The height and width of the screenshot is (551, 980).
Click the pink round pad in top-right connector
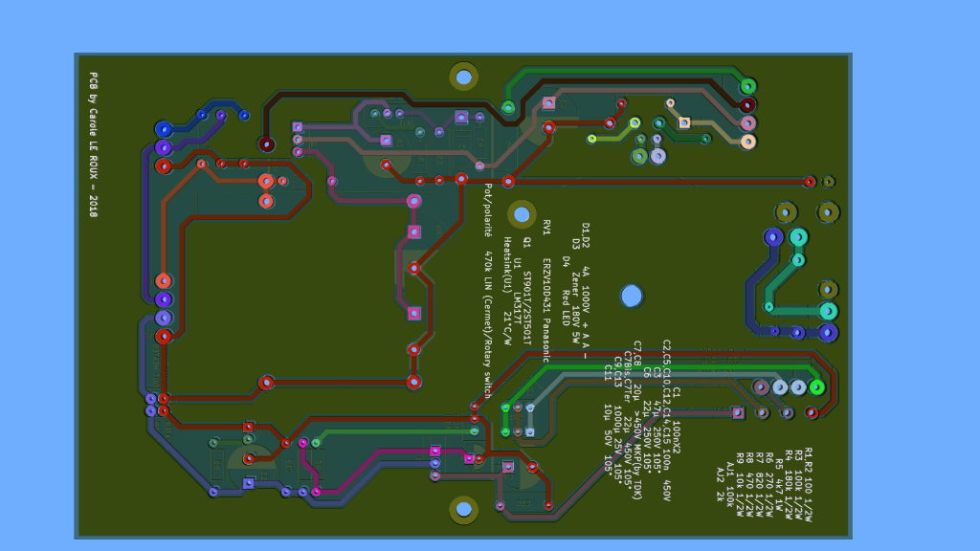point(747,123)
